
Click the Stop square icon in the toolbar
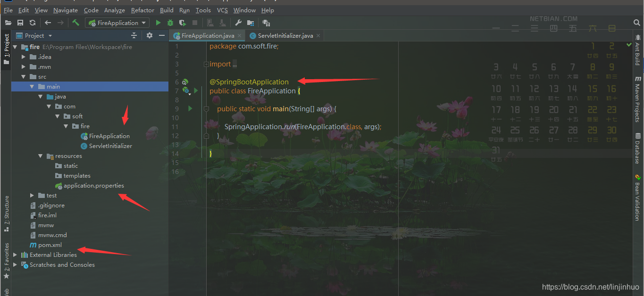pyautogui.click(x=195, y=23)
